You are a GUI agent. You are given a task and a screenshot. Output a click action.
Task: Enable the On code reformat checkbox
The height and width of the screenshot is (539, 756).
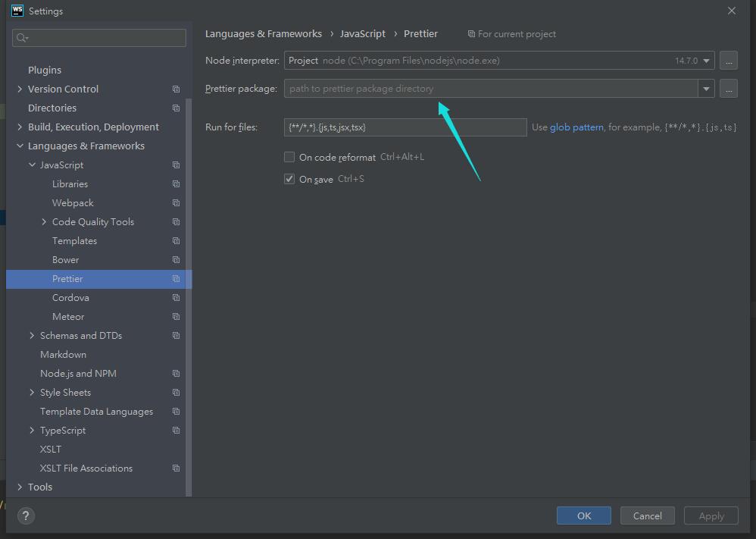click(x=289, y=157)
